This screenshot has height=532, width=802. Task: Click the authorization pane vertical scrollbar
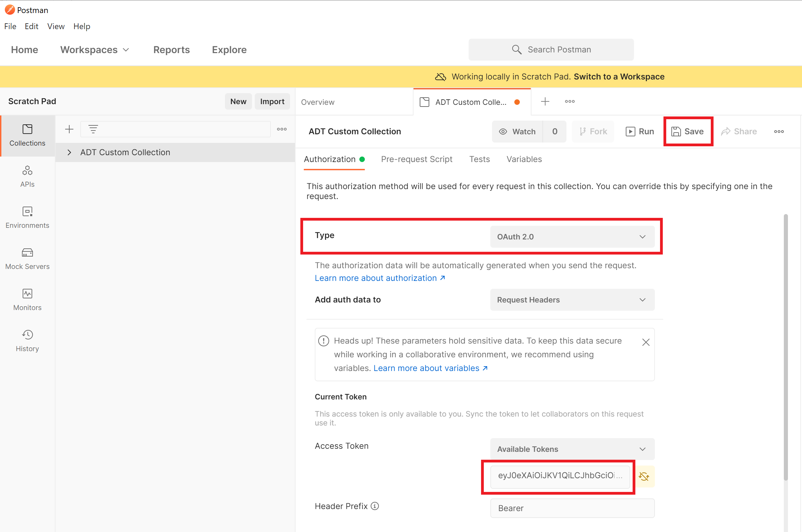point(786,347)
